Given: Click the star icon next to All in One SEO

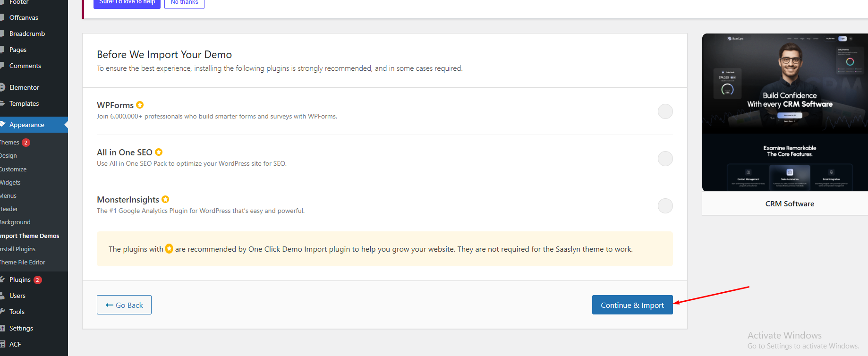Looking at the screenshot, I should 159,152.
